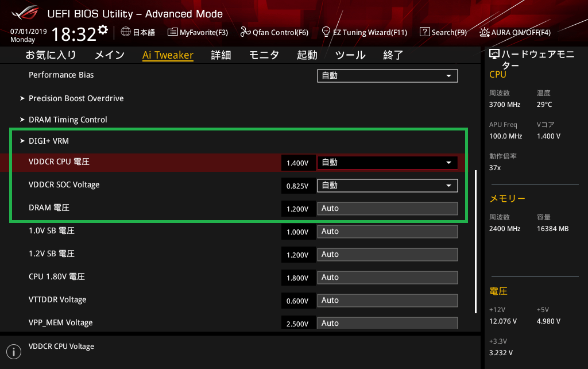The height and width of the screenshot is (369, 588).
Task: Click the 1.0V SB 1.000V value
Action: coord(298,232)
